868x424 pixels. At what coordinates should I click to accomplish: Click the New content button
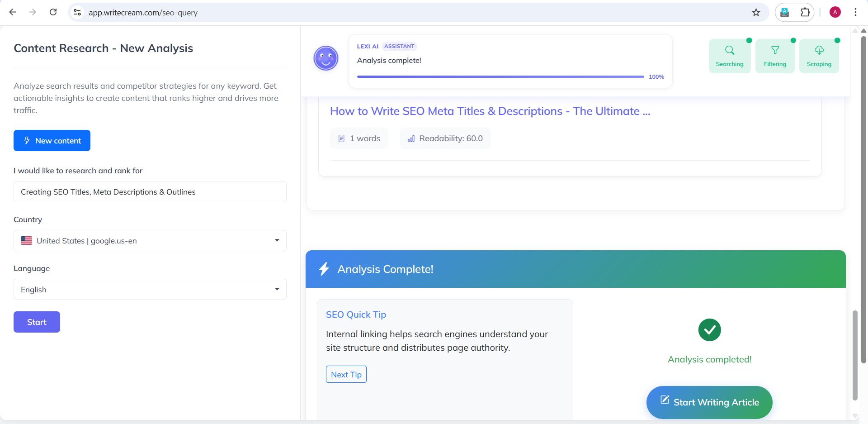pos(52,141)
